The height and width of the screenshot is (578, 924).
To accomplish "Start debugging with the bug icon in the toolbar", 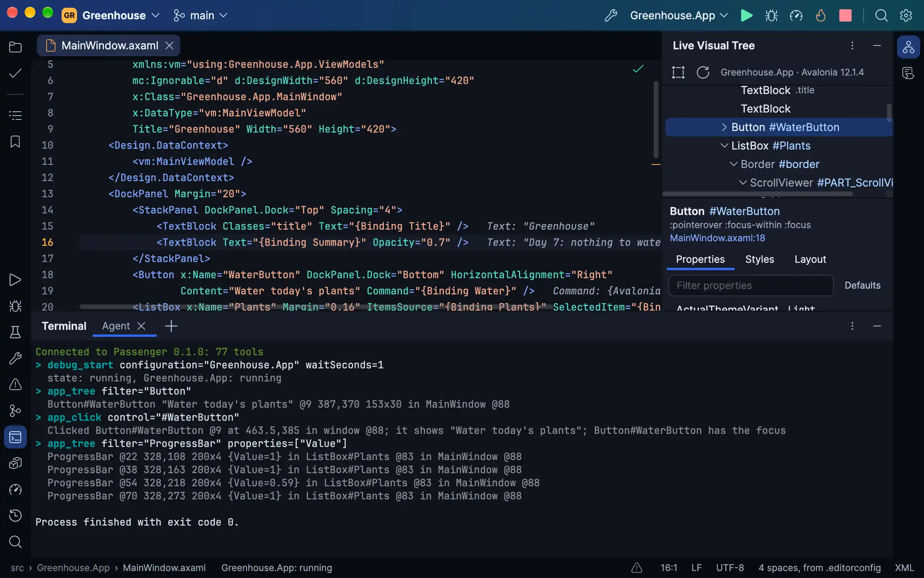I will tap(771, 15).
